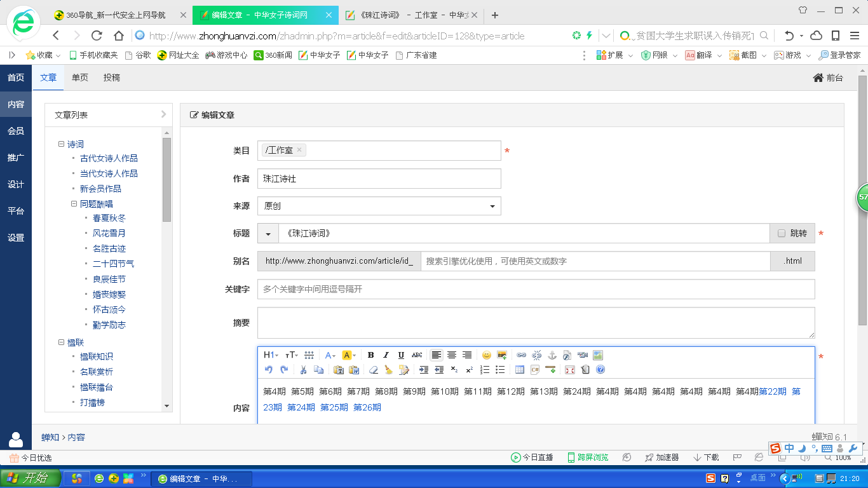Open the title style caret dropdown
Image resolution: width=868 pixels, height=488 pixels.
[x=268, y=234]
